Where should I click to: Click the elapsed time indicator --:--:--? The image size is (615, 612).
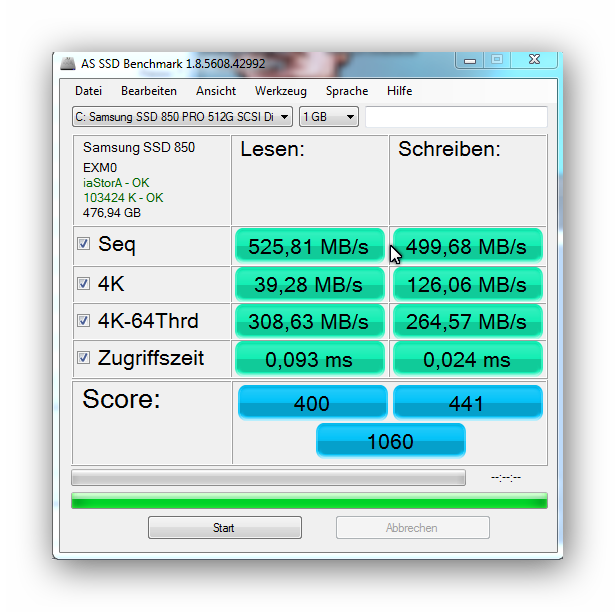tap(506, 477)
